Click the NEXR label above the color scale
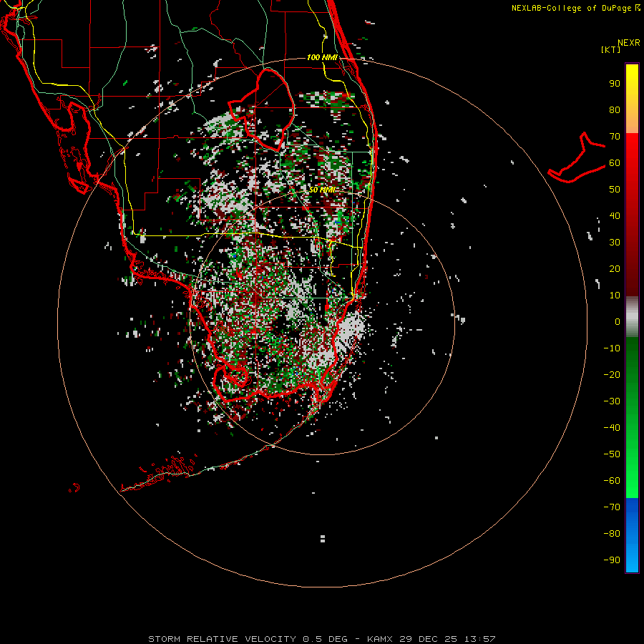 628,43
